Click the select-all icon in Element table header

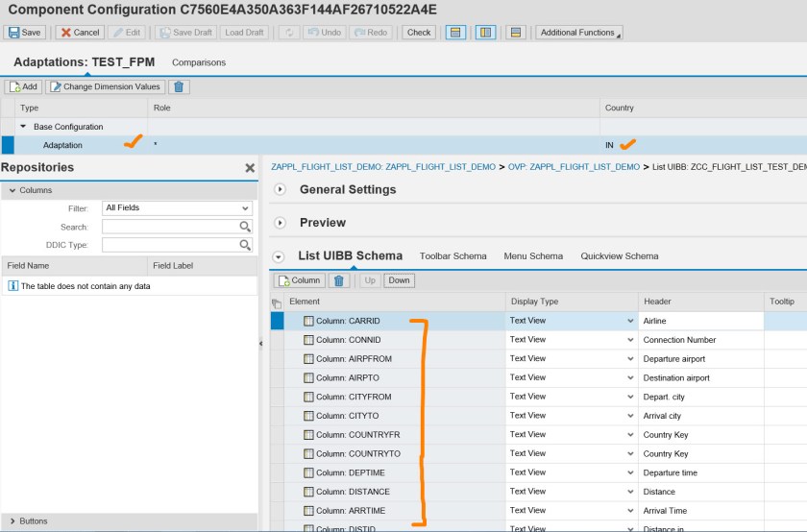(x=277, y=302)
